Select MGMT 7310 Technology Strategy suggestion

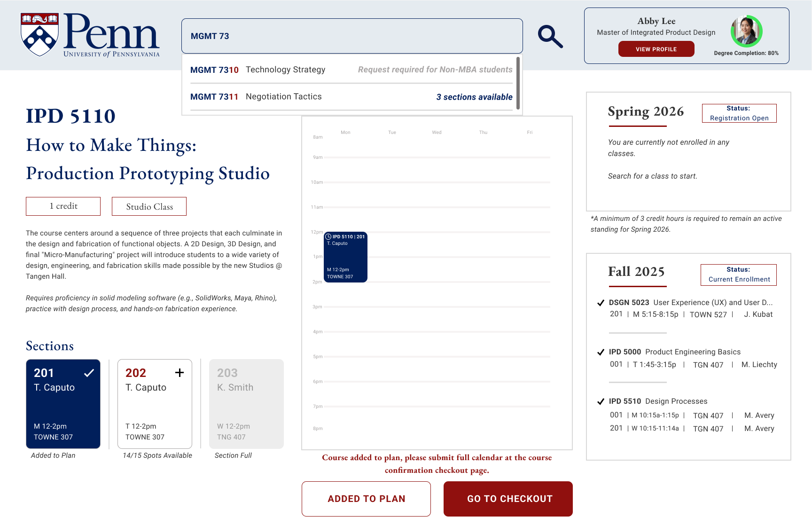point(351,70)
